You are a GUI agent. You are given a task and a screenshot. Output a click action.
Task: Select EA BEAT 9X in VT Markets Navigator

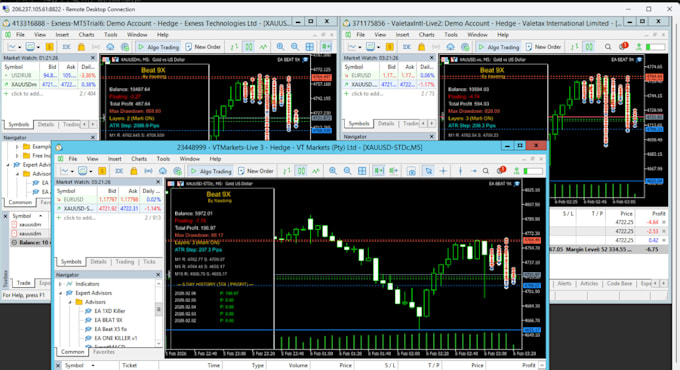[108, 320]
